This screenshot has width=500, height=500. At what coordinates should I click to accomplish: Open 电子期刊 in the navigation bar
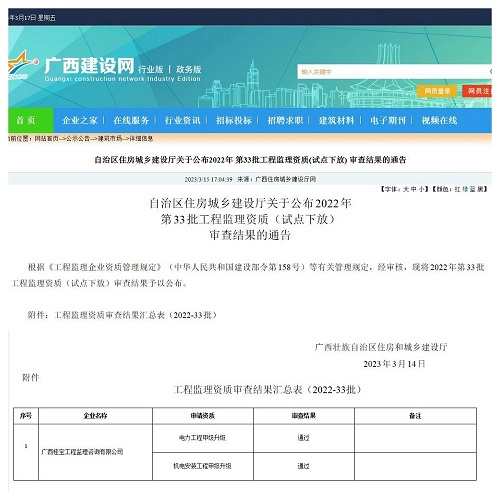(388, 120)
